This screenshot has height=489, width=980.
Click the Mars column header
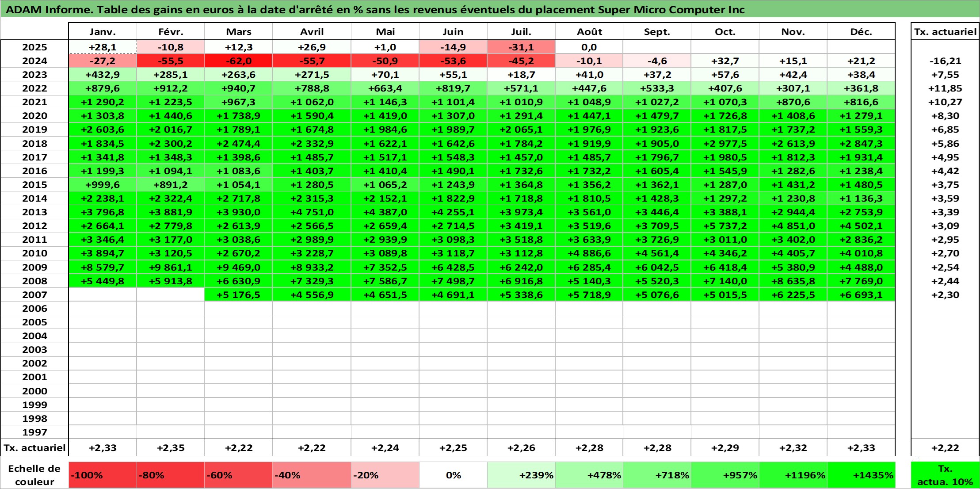[x=239, y=32]
